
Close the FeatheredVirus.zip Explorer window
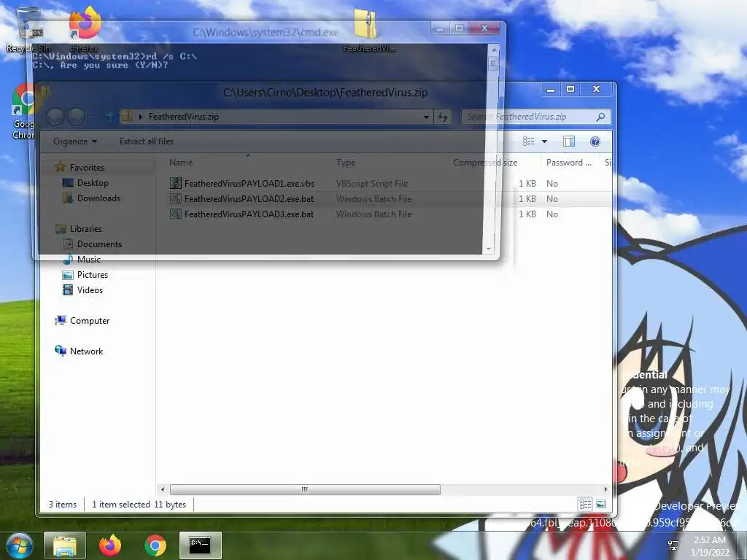[x=596, y=89]
